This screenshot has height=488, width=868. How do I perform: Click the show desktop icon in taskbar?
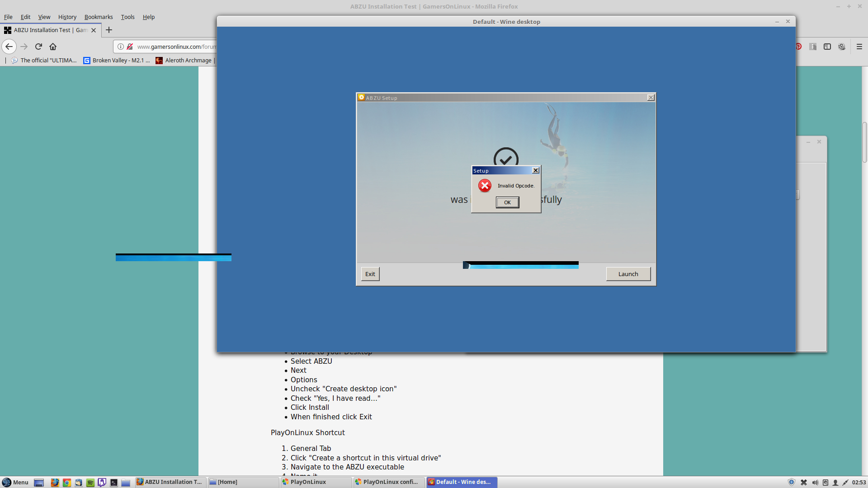(x=39, y=482)
